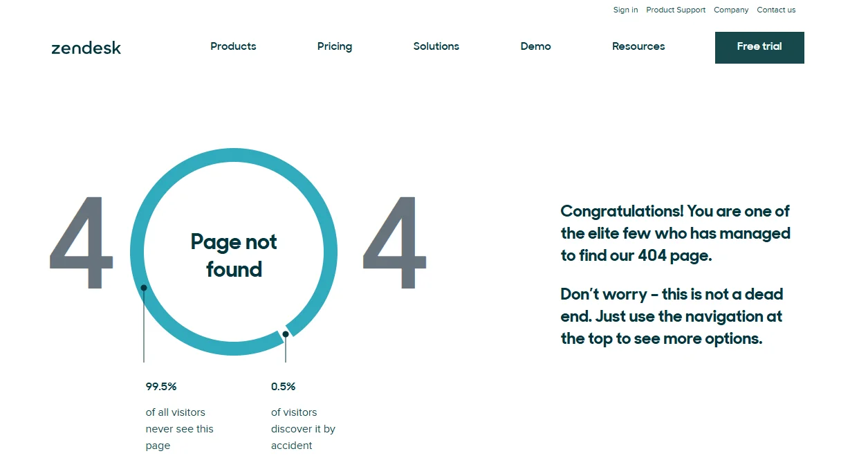Start a Free trial
Screen dimensions: 868x476
coord(759,47)
